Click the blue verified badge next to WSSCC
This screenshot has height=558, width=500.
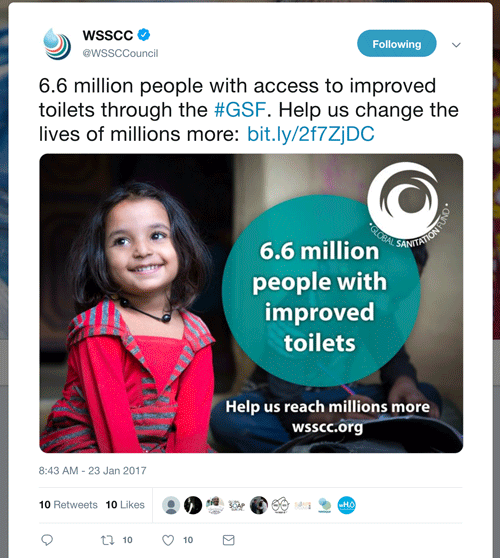(144, 35)
